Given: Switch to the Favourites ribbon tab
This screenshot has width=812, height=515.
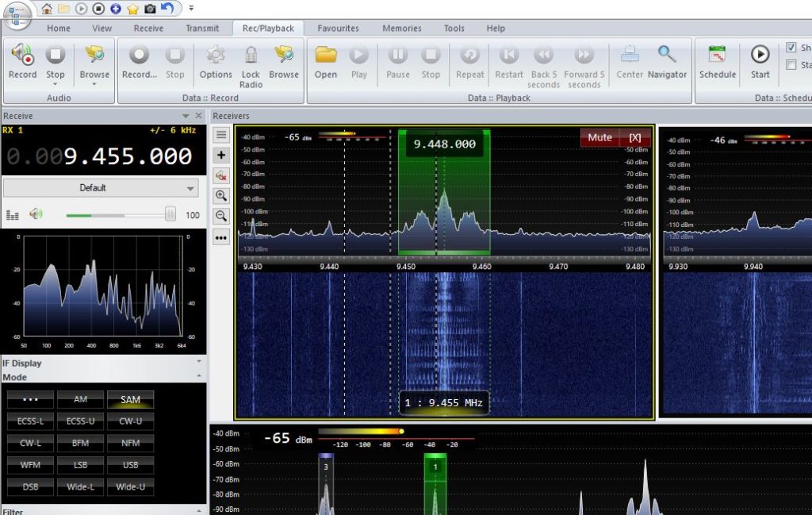Looking at the screenshot, I should coord(338,28).
